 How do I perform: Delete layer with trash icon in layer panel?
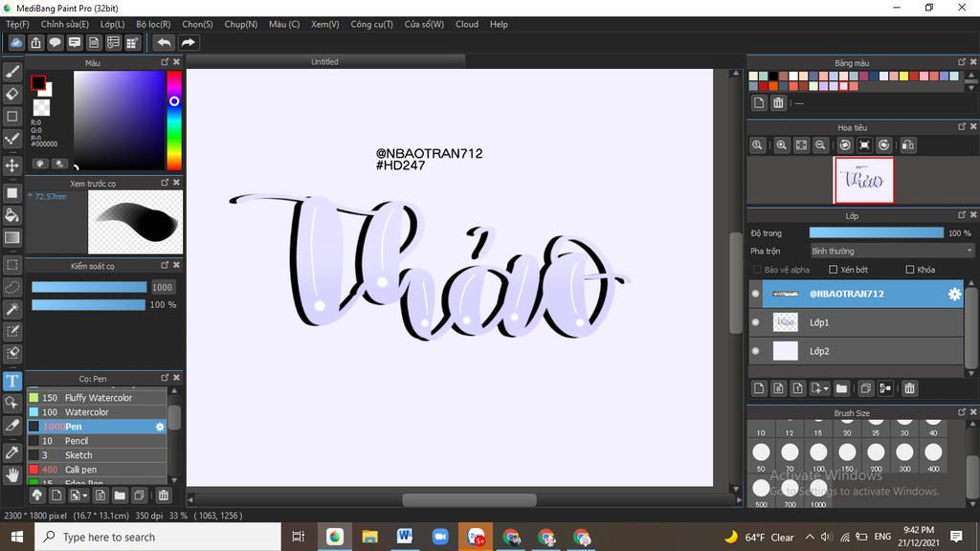click(x=909, y=388)
